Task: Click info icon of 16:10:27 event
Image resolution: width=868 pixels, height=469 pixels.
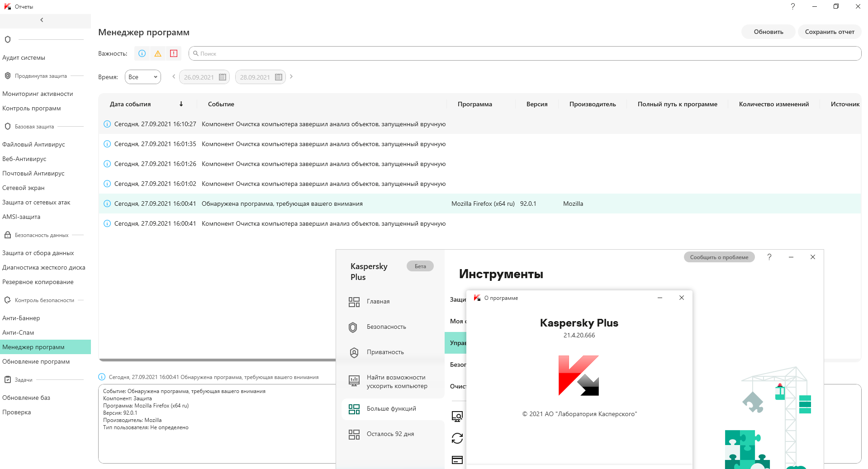Action: tap(107, 124)
